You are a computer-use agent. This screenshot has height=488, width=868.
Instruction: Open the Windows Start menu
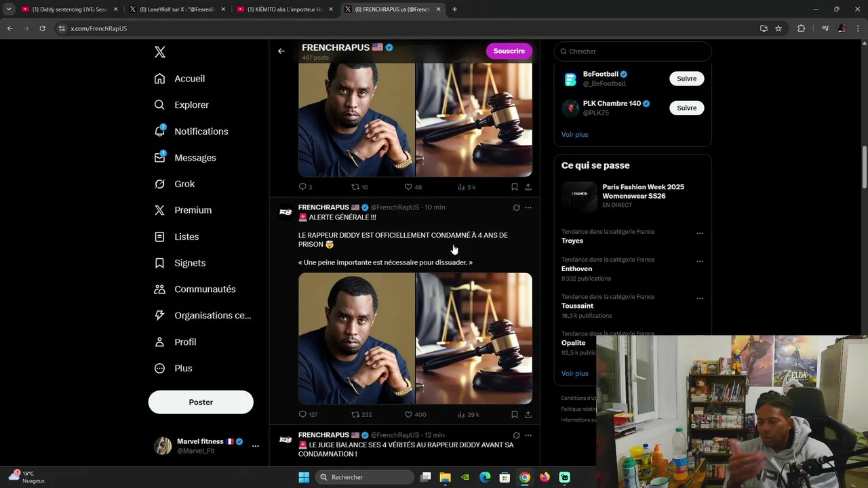pos(304,477)
